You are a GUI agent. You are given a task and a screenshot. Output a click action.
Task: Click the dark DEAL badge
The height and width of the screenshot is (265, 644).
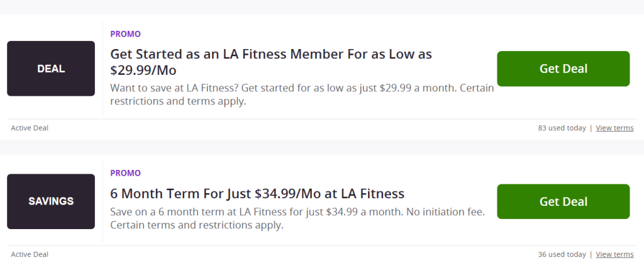[51, 69]
